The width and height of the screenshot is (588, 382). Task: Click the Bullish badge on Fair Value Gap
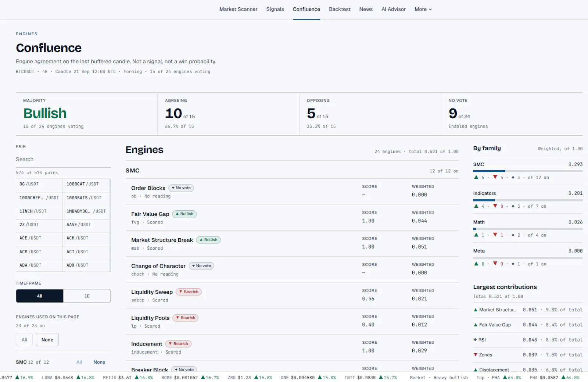pyautogui.click(x=184, y=214)
